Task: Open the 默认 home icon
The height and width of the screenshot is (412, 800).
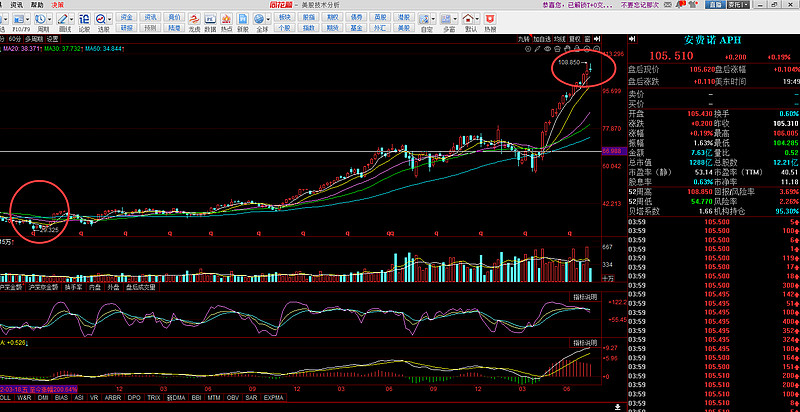Action: 468,19
